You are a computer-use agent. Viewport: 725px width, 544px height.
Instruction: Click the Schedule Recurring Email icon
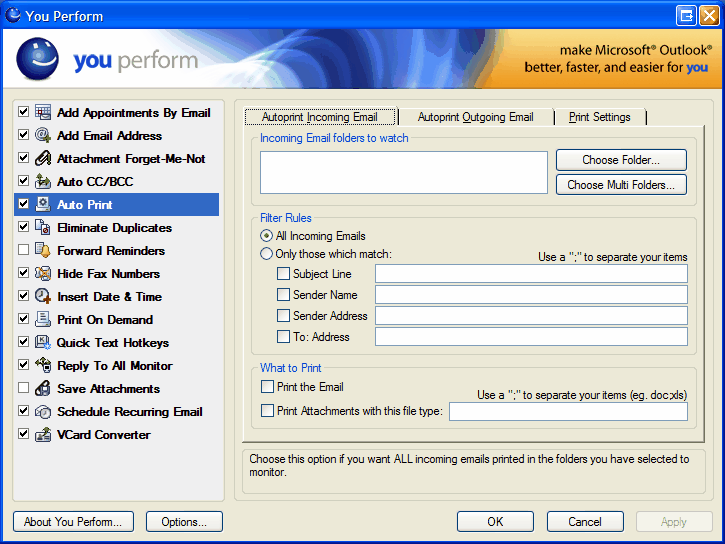click(x=43, y=412)
